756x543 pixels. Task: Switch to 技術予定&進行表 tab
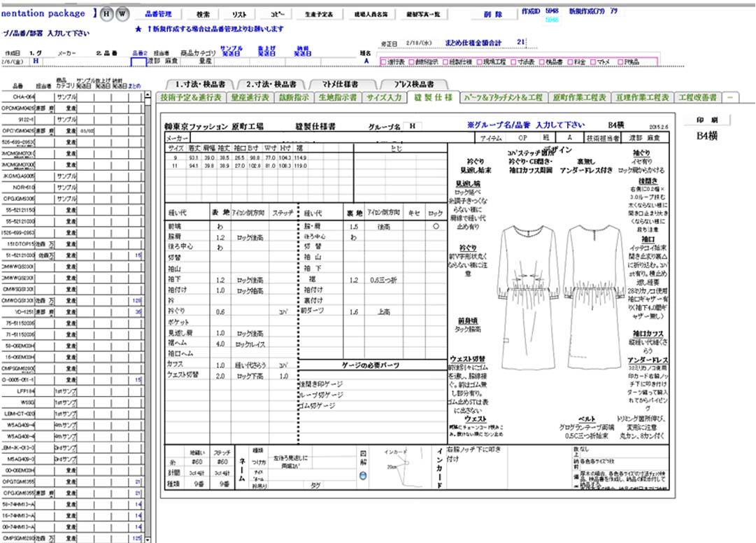point(190,97)
